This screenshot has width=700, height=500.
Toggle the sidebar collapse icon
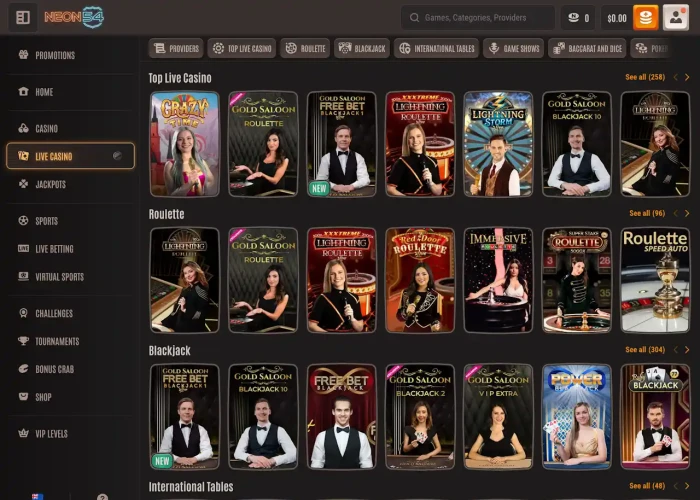23,17
